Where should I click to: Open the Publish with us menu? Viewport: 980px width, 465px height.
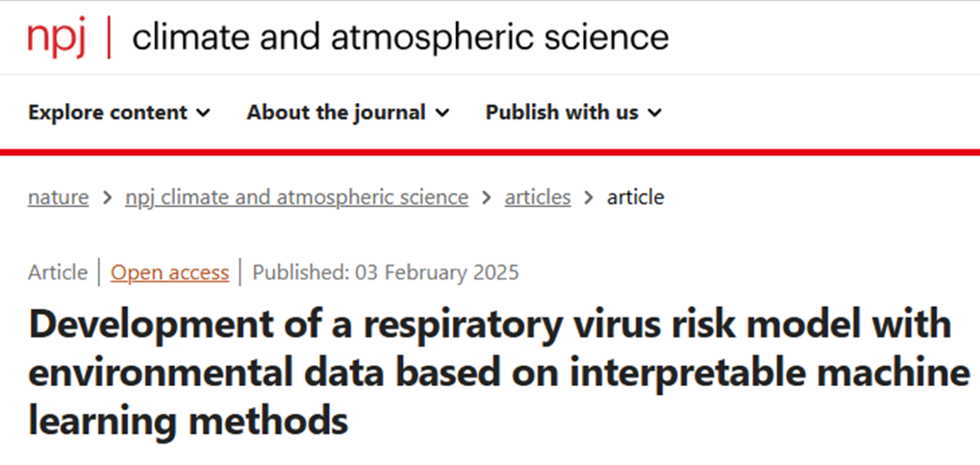[x=562, y=113]
